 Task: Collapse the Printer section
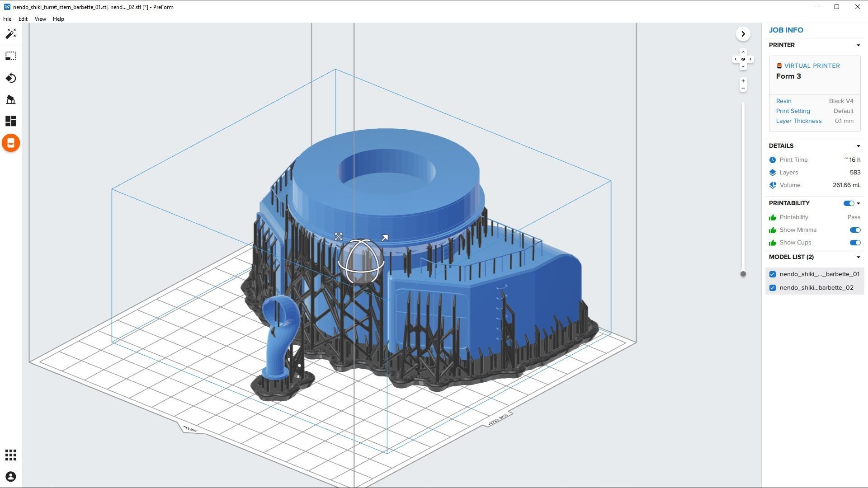(x=858, y=45)
